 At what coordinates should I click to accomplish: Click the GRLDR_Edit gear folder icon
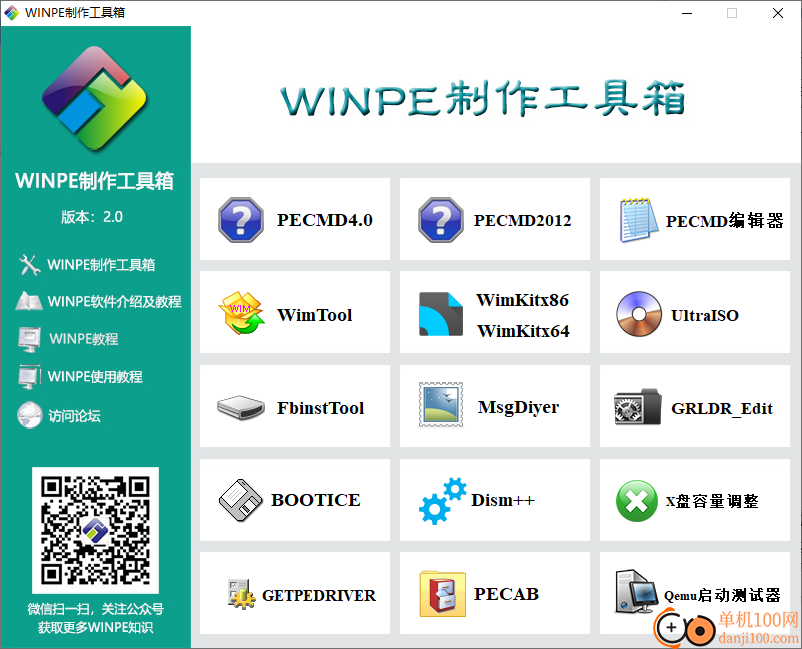point(638,407)
